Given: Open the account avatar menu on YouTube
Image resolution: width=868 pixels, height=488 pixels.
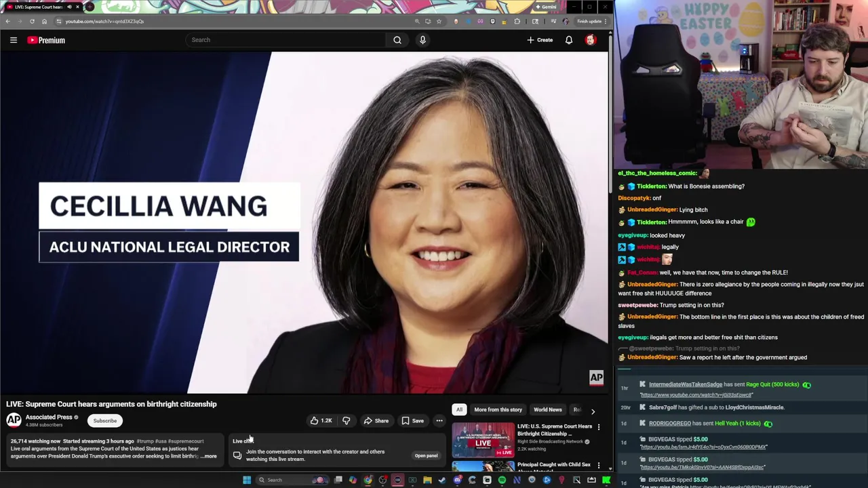Looking at the screenshot, I should (x=591, y=40).
